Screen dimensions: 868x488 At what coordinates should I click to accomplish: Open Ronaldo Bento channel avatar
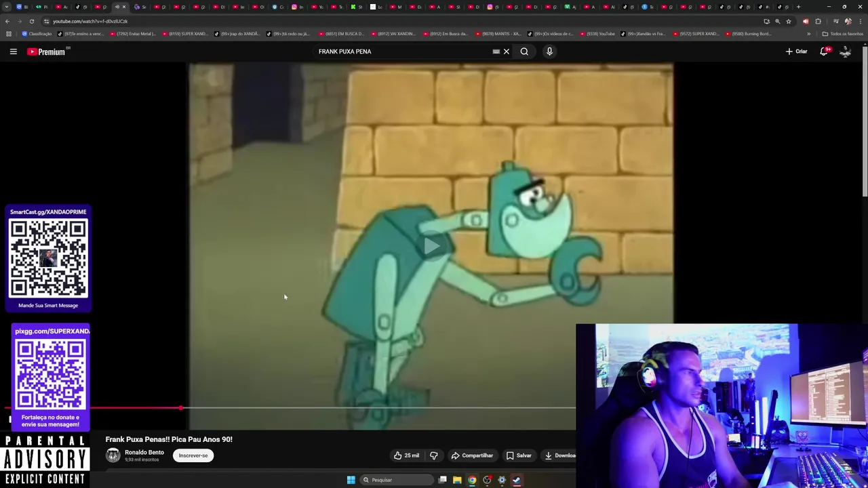point(113,455)
